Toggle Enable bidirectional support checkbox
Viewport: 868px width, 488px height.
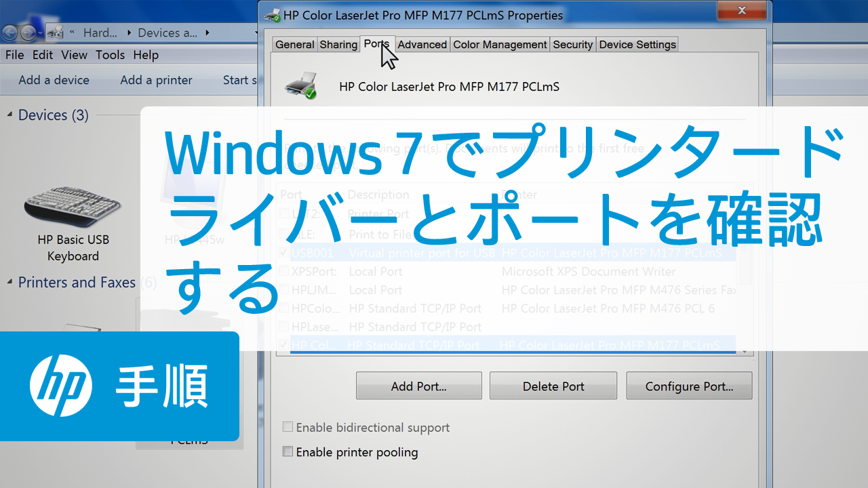coord(288,427)
